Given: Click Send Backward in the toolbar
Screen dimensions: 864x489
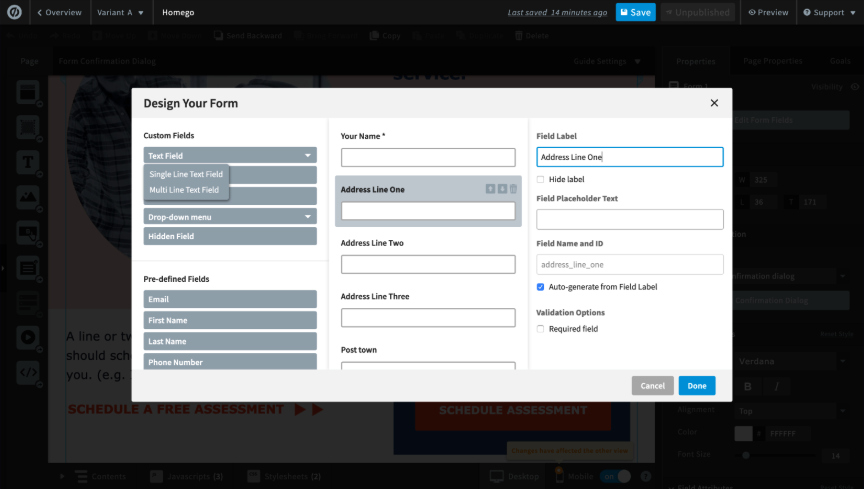Looking at the screenshot, I should [248, 36].
